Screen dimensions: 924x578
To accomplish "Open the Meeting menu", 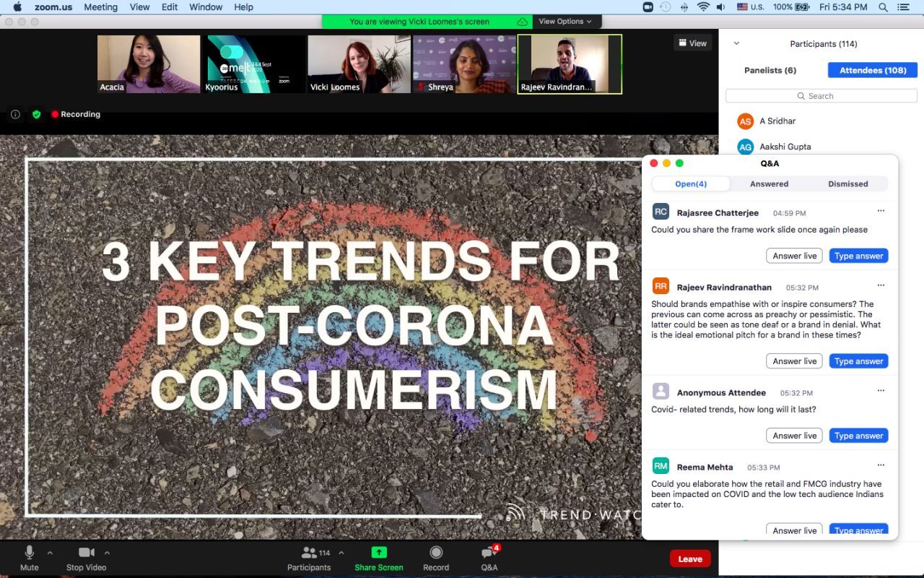I will click(x=100, y=7).
